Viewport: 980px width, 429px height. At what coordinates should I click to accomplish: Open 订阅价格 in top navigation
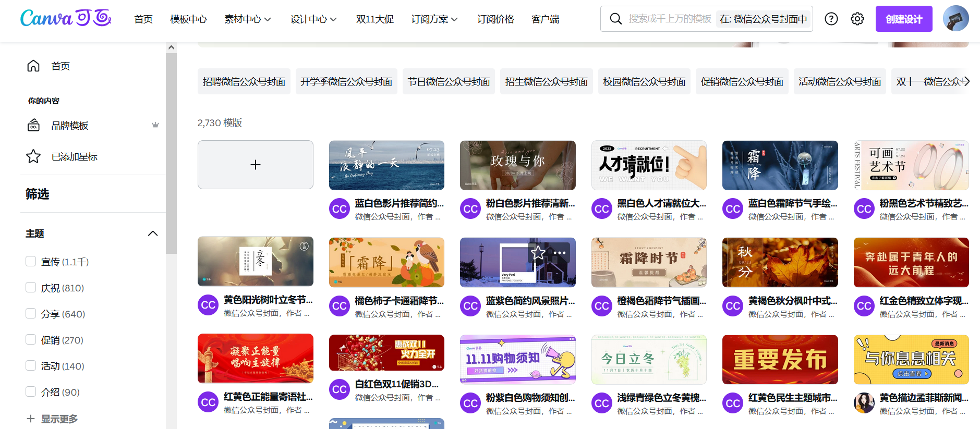(x=495, y=19)
